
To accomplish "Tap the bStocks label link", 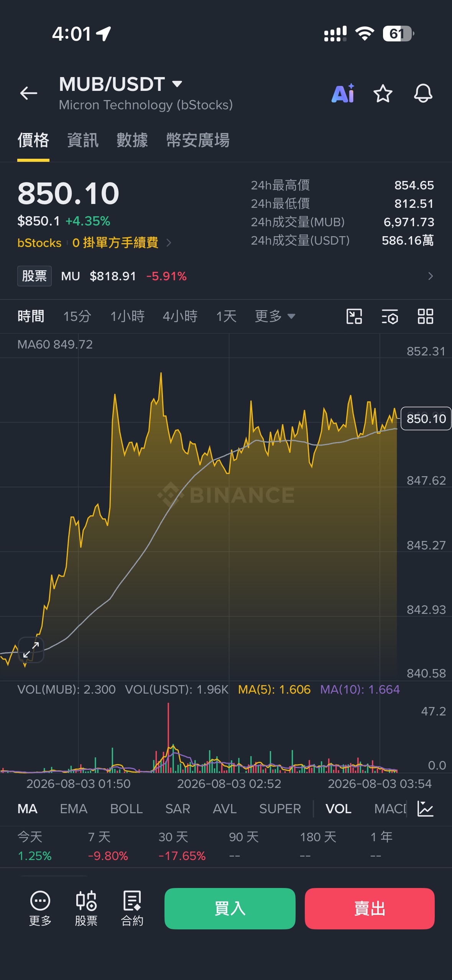I will [39, 243].
